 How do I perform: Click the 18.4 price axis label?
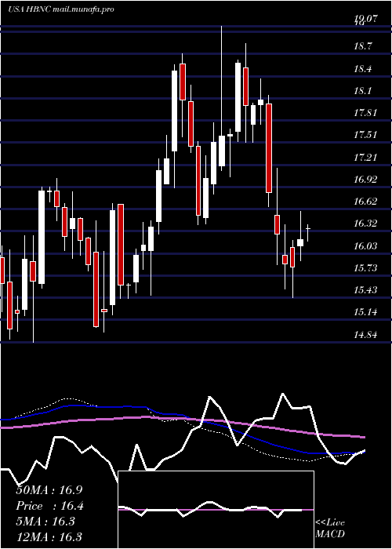click(x=362, y=69)
